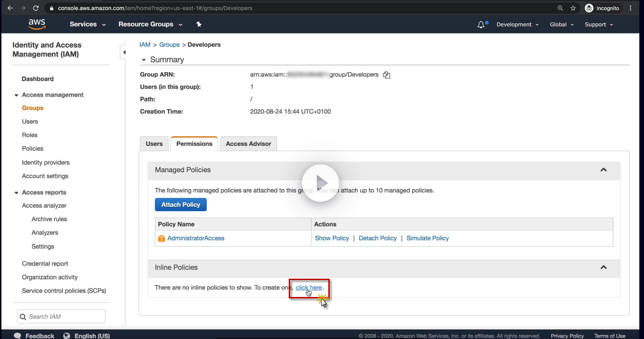This screenshot has width=644, height=339.
Task: Copy the Group ARN to clipboard
Action: 387,75
